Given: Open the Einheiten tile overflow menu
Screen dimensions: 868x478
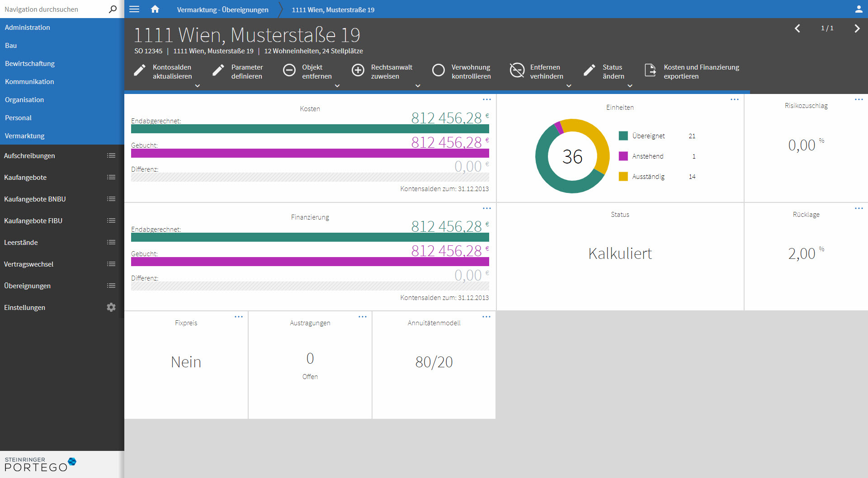Looking at the screenshot, I should click(x=734, y=99).
